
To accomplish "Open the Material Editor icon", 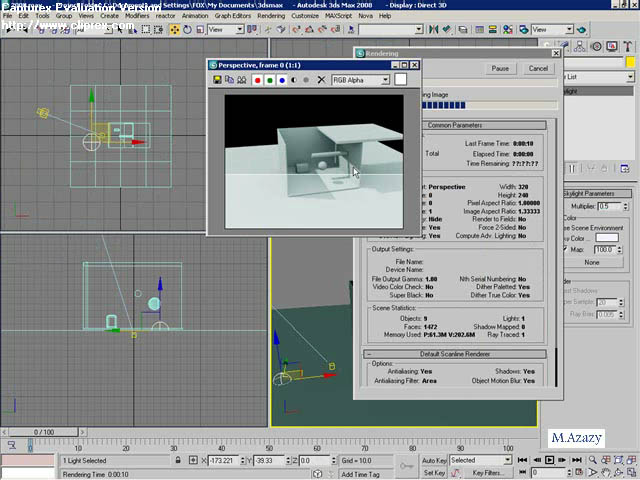I will click(x=507, y=29).
